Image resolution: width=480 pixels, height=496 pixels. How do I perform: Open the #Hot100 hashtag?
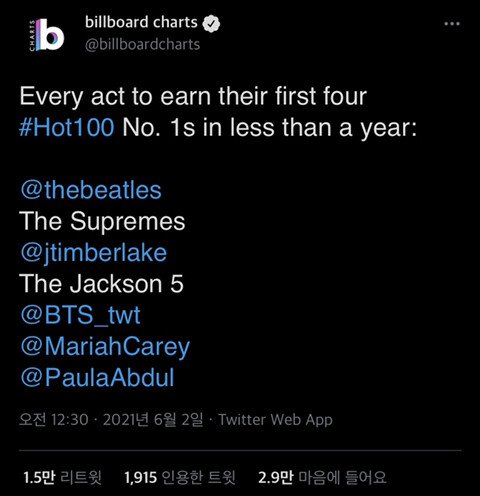pyautogui.click(x=67, y=127)
